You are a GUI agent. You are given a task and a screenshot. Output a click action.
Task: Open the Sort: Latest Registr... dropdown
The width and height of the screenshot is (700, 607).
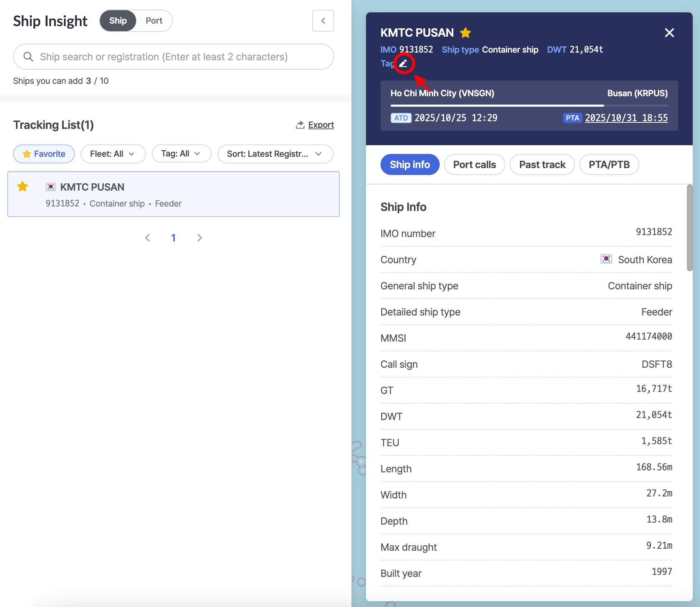click(x=275, y=154)
